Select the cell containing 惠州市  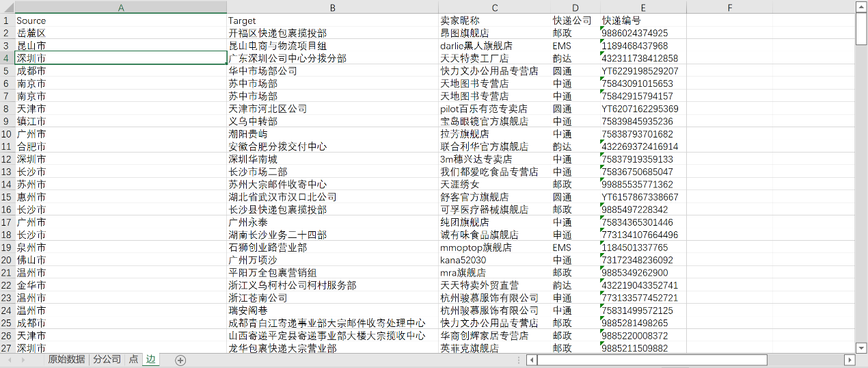(121, 197)
